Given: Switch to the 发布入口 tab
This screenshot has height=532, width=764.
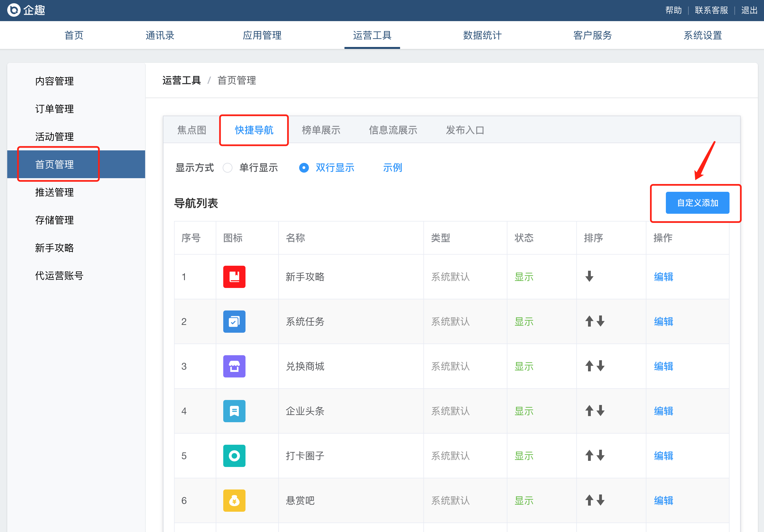Looking at the screenshot, I should [465, 130].
